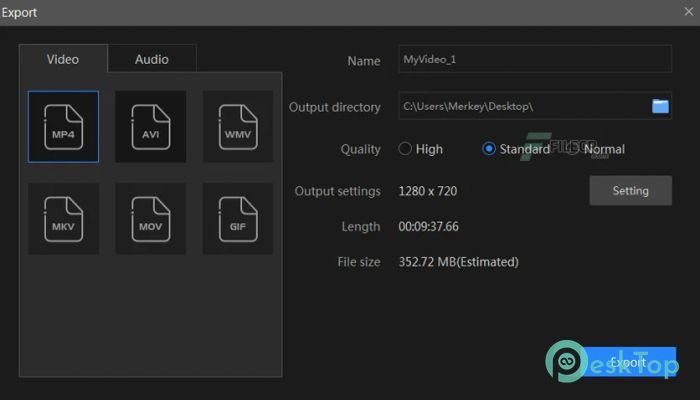Open the output directory folder browser
The width and height of the screenshot is (700, 400).
tap(660, 106)
